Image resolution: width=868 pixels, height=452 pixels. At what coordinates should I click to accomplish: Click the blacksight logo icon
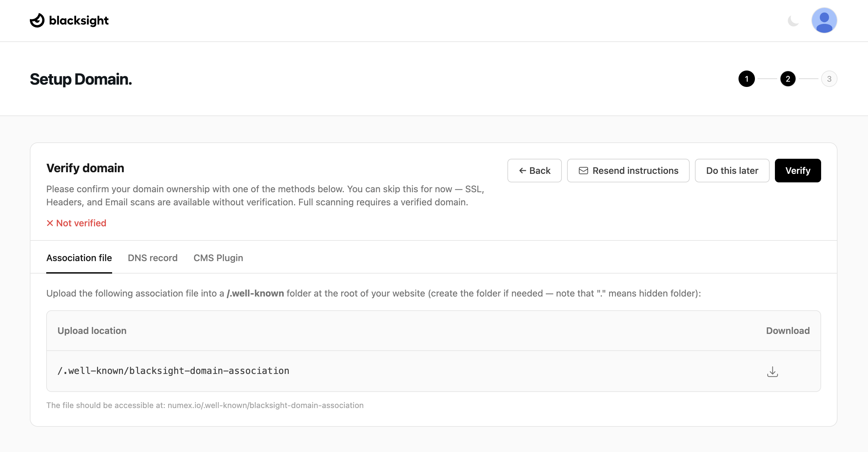coord(36,20)
